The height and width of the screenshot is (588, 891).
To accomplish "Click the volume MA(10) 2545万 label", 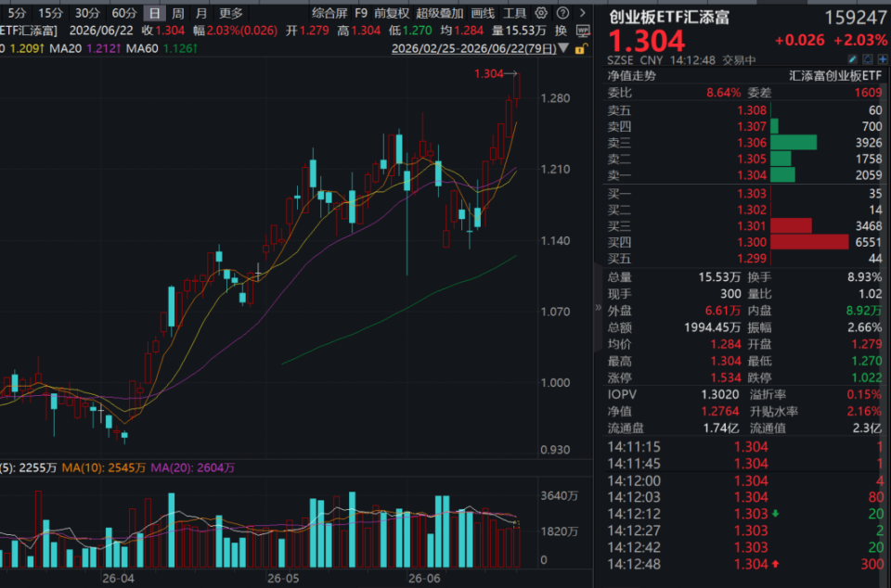I will coord(103,468).
